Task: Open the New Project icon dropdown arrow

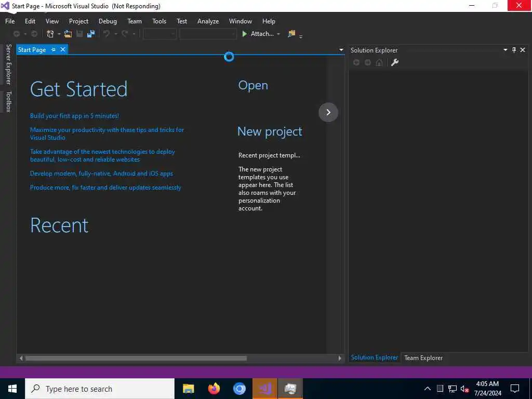Action: point(59,34)
